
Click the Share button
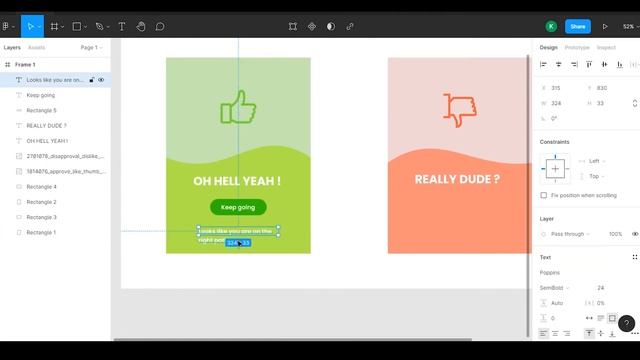tap(578, 27)
